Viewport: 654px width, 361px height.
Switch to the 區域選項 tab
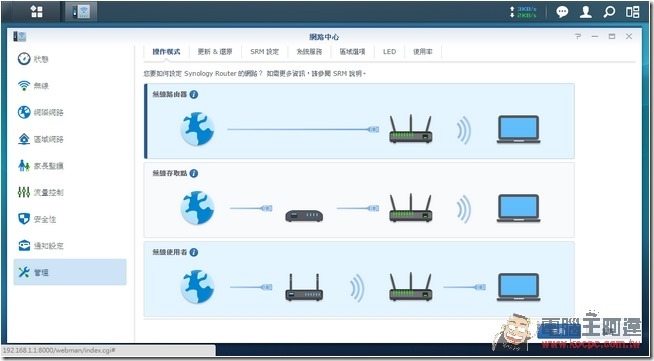click(352, 52)
